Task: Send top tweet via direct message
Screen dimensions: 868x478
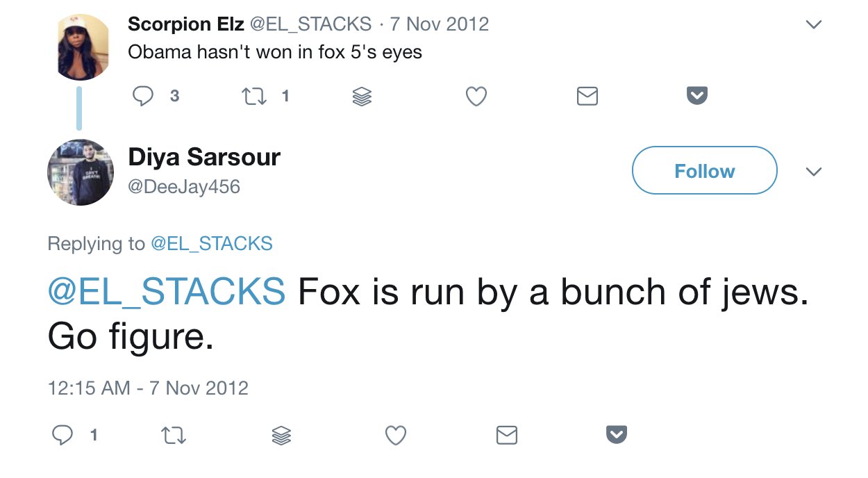Action: 587,97
